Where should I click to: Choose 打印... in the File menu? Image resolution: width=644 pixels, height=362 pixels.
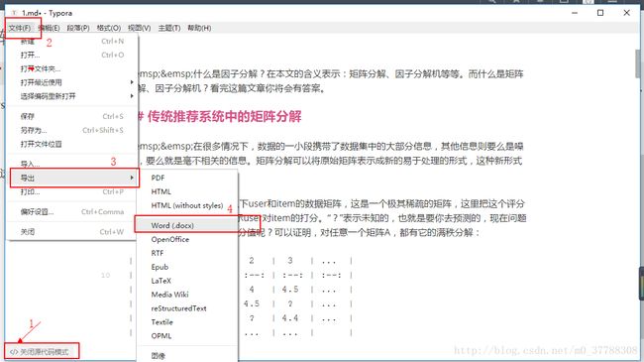72,191
